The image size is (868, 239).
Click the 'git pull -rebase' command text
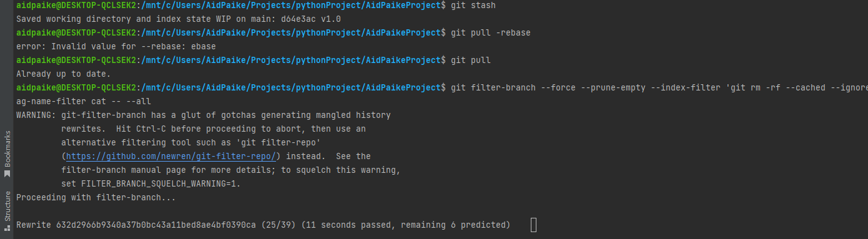pyautogui.click(x=491, y=32)
